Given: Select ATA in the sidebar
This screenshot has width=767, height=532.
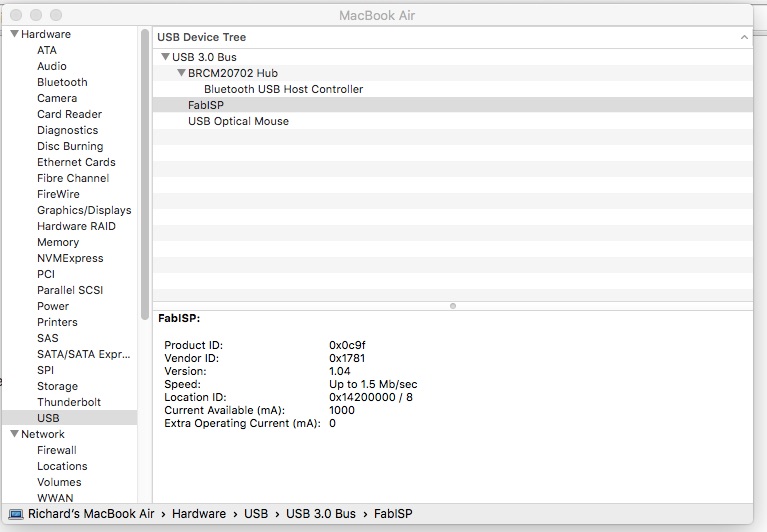Looking at the screenshot, I should pyautogui.click(x=47, y=50).
